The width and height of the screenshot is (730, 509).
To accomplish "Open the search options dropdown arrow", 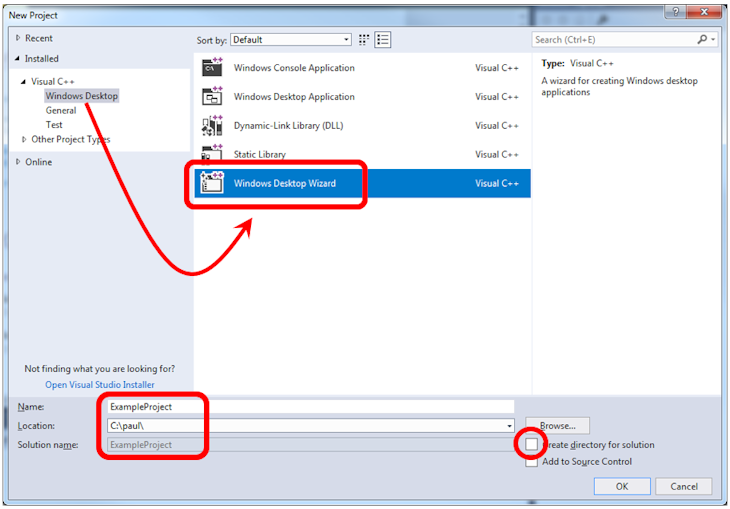I will pyautogui.click(x=713, y=40).
